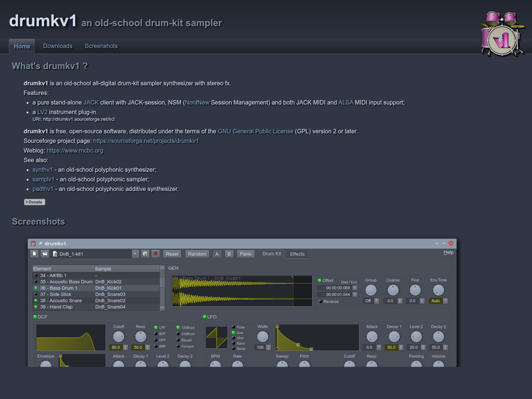Click the Env.Time Auto spinner arrows
Screen dimensions: 532x399
coord(445,301)
